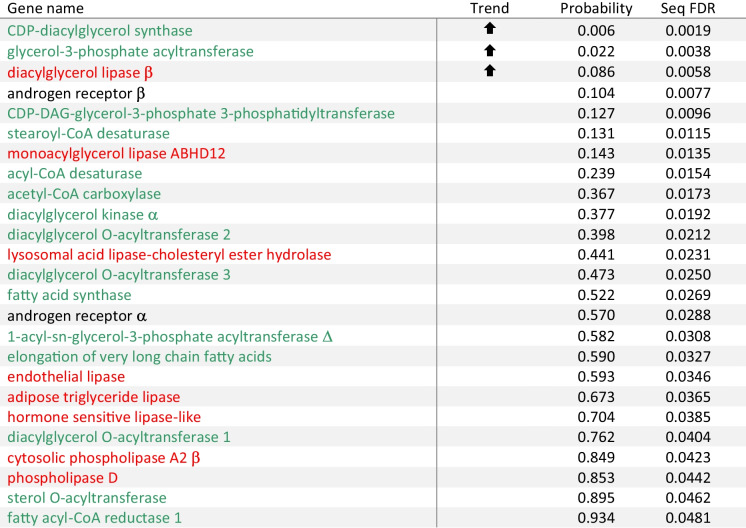
Task: Select the fatty acid synthase gene name
Action: [69, 295]
